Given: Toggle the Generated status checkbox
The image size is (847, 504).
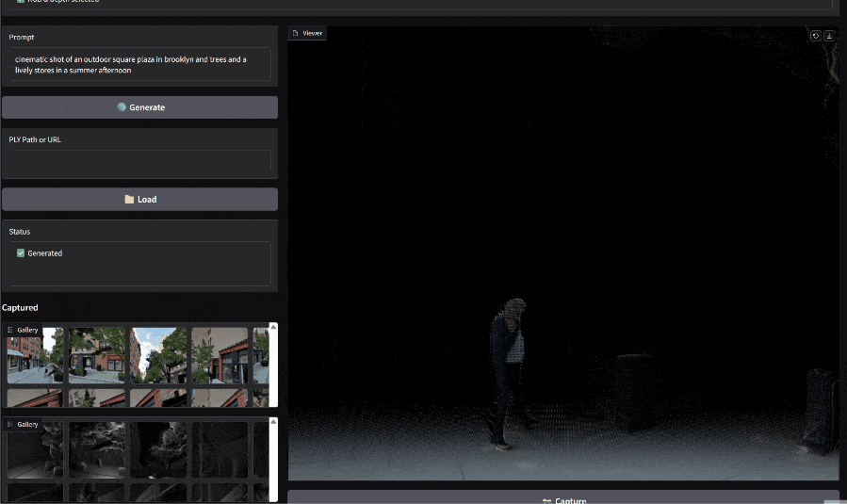Looking at the screenshot, I should 21,252.
